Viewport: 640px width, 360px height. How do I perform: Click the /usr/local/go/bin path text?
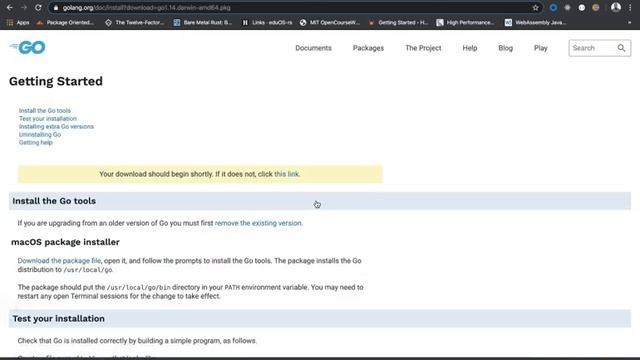138,288
